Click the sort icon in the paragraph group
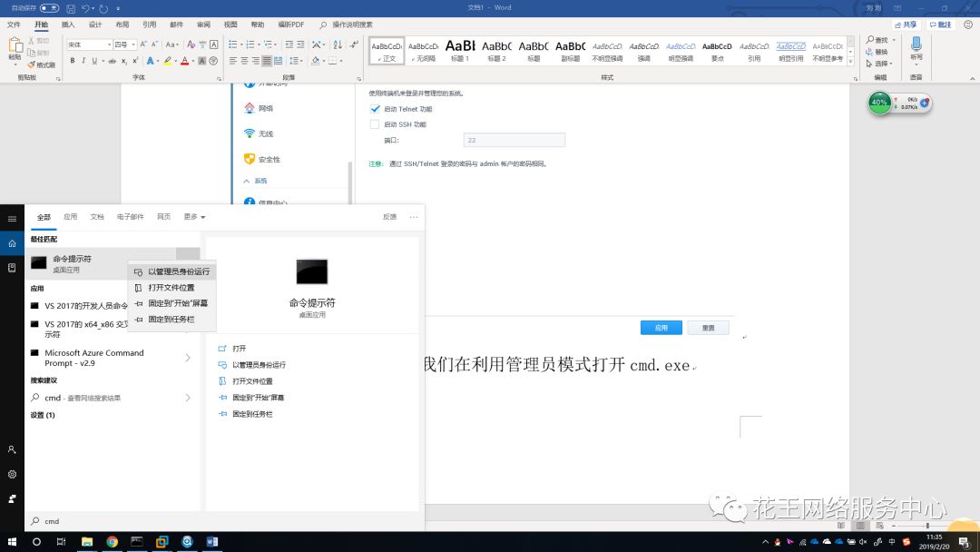This screenshot has height=552, width=980. (338, 45)
